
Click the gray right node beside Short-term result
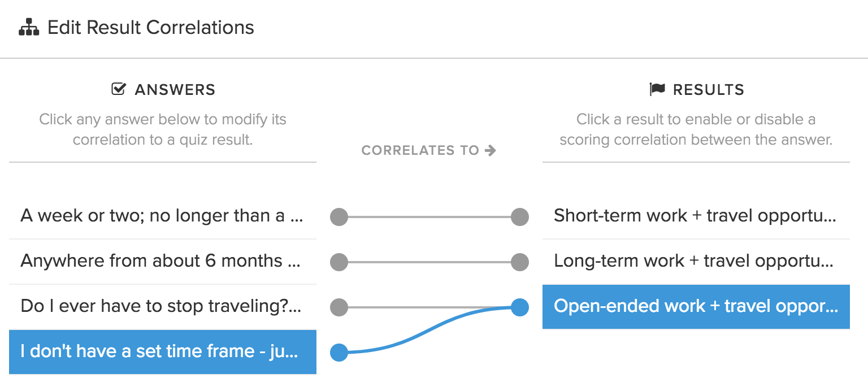520,217
